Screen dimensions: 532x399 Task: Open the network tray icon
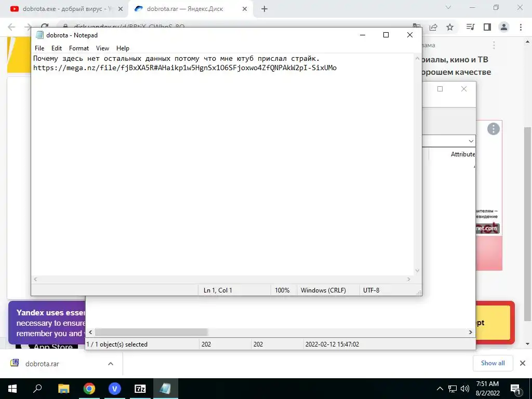pos(453,389)
